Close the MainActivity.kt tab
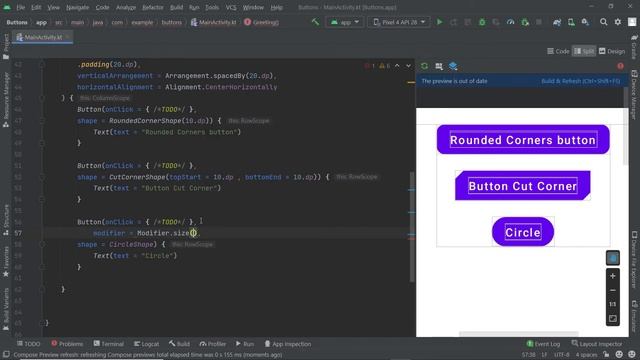 (68, 37)
